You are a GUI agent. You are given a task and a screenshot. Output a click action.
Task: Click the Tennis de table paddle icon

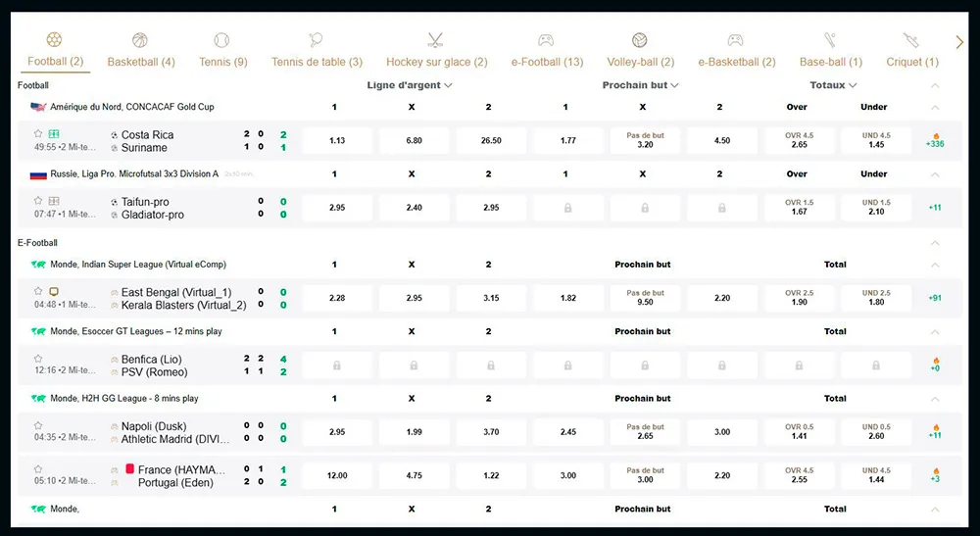click(317, 41)
